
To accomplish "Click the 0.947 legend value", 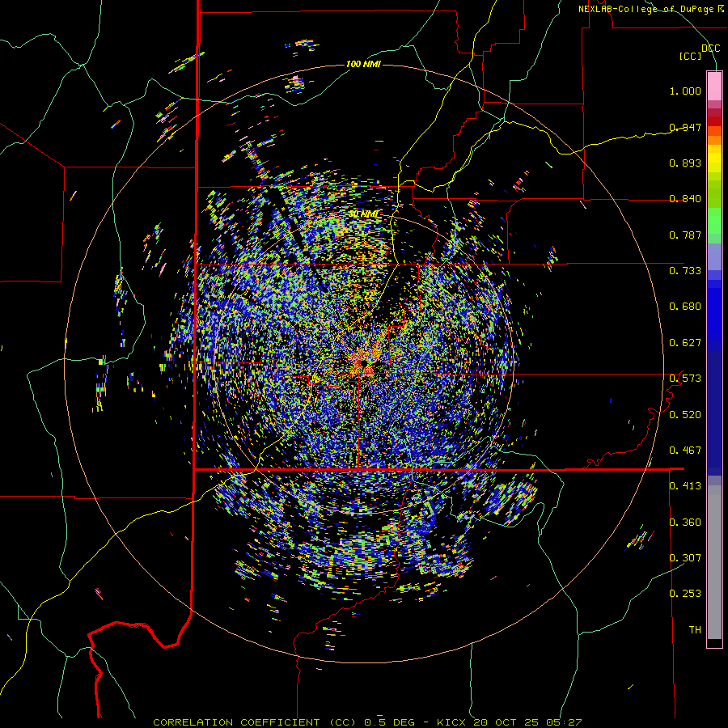I will 685,127.
